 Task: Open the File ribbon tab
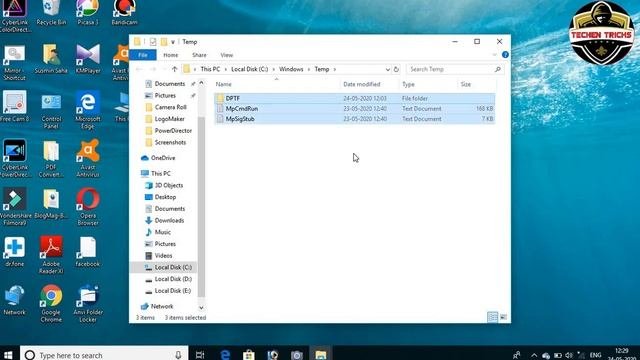(x=143, y=55)
